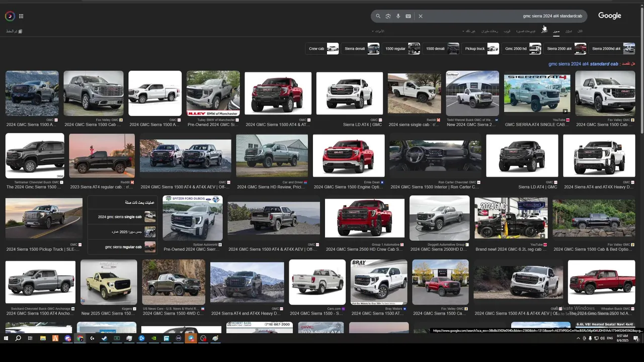The height and width of the screenshot is (362, 644).
Task: Open the '2024 GMC Sierra 1500 AT4 Anchorage' image
Action: [x=40, y=282]
